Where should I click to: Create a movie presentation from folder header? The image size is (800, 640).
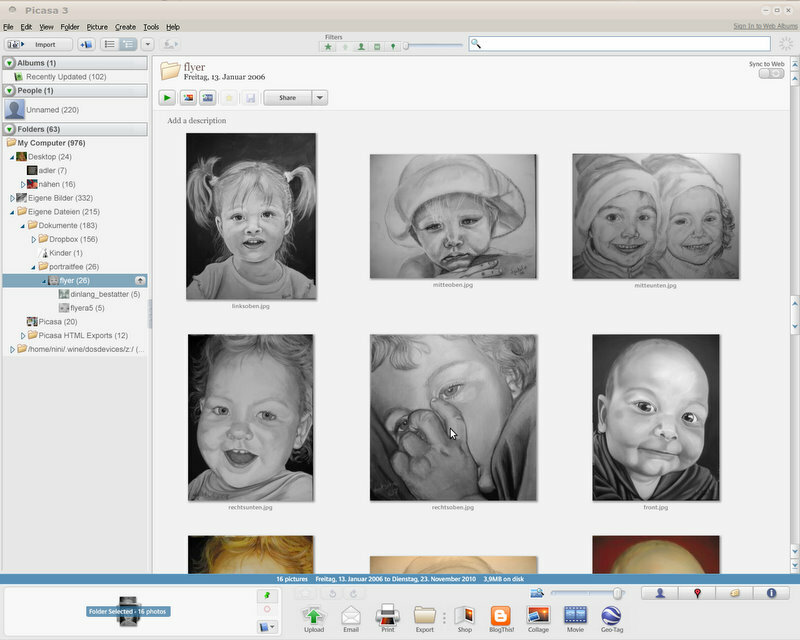tap(208, 97)
